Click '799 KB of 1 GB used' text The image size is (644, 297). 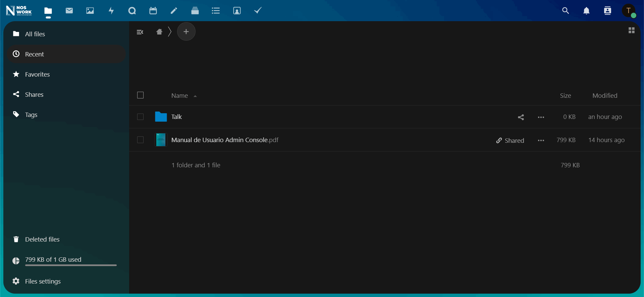click(53, 260)
